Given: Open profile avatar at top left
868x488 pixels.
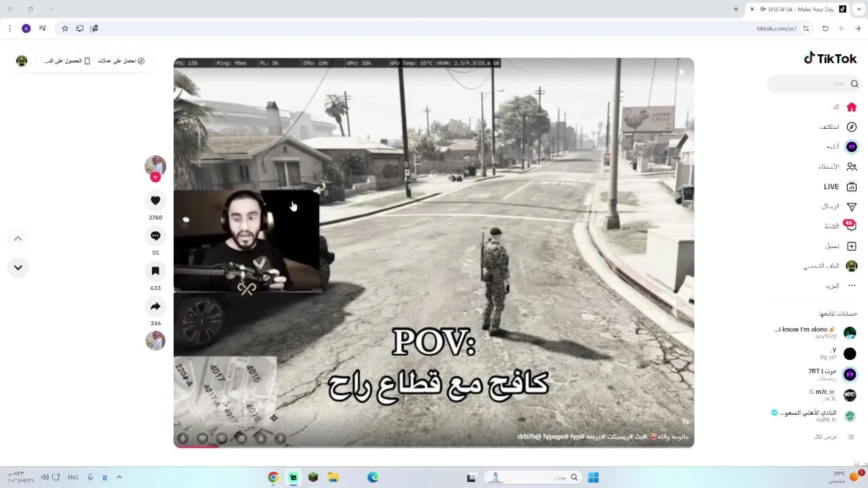Looking at the screenshot, I should (22, 61).
